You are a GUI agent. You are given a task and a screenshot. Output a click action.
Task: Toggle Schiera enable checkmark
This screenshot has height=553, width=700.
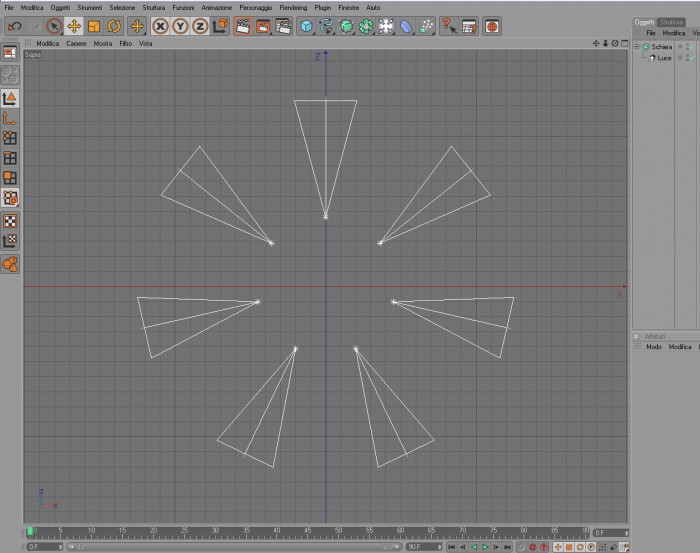coord(691,46)
